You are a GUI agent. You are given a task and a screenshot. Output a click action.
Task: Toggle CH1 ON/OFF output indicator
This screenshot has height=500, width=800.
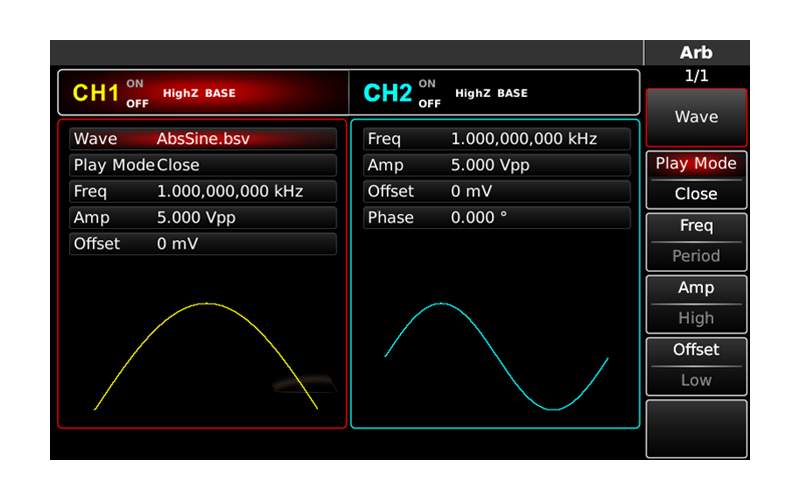click(x=137, y=93)
